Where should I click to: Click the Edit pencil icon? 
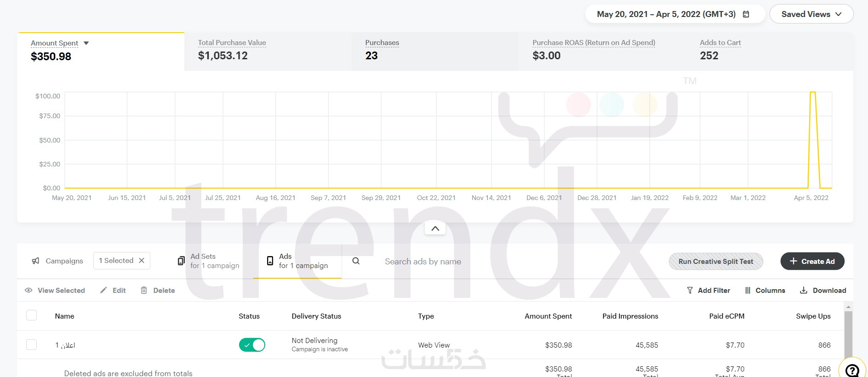pyautogui.click(x=103, y=291)
